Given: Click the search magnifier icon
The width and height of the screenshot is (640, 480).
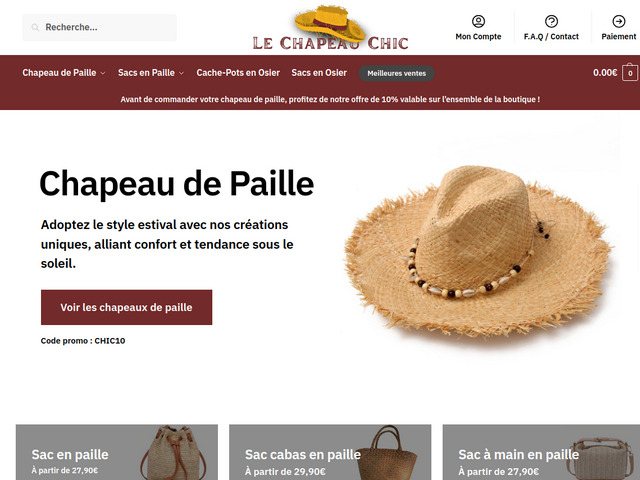Looking at the screenshot, I should (35, 27).
